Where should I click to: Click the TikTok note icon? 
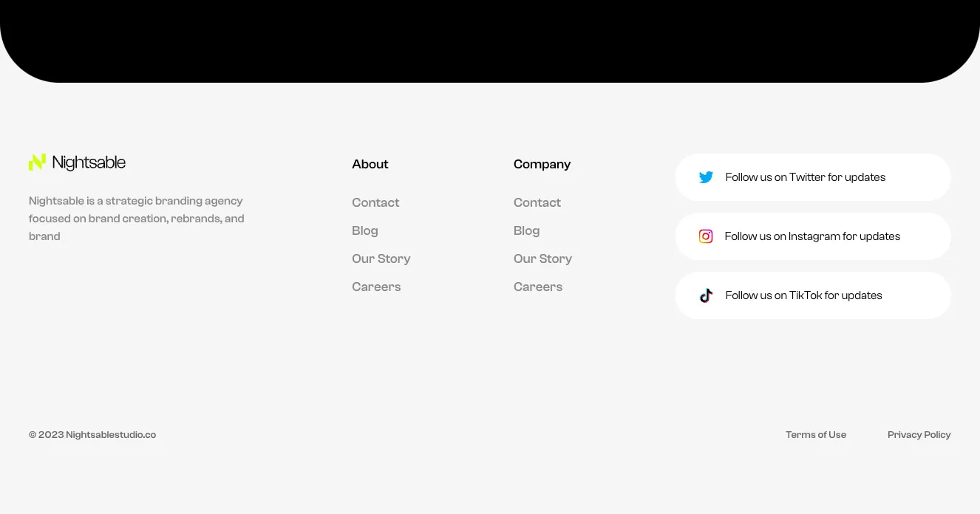click(x=706, y=295)
